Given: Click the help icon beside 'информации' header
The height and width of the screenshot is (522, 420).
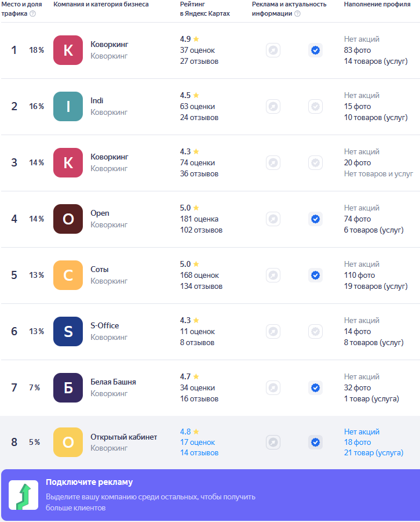Looking at the screenshot, I should coord(298,14).
